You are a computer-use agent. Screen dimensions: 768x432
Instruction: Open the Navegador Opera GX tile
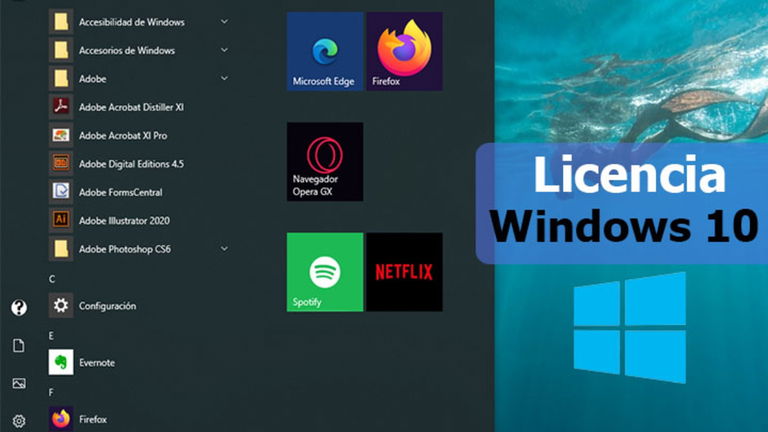coord(325,162)
